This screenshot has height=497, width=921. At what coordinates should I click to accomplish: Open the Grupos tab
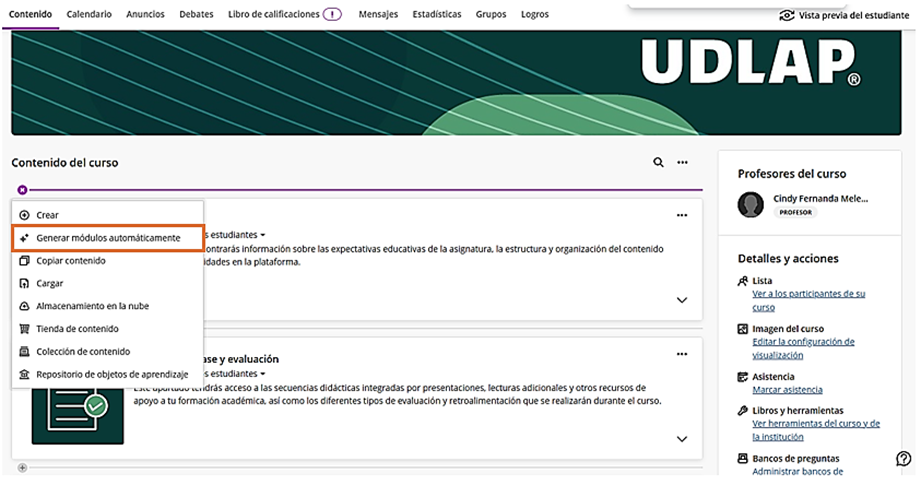[491, 14]
